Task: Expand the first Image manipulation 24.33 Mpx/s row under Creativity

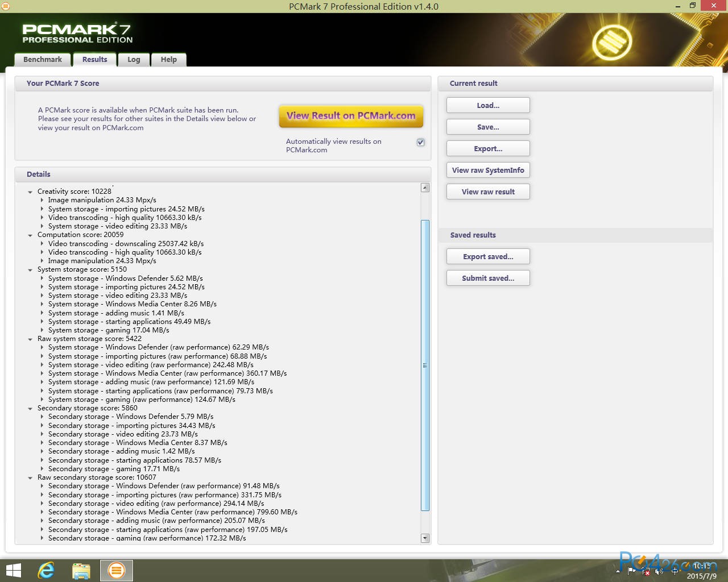Action: (x=42, y=200)
